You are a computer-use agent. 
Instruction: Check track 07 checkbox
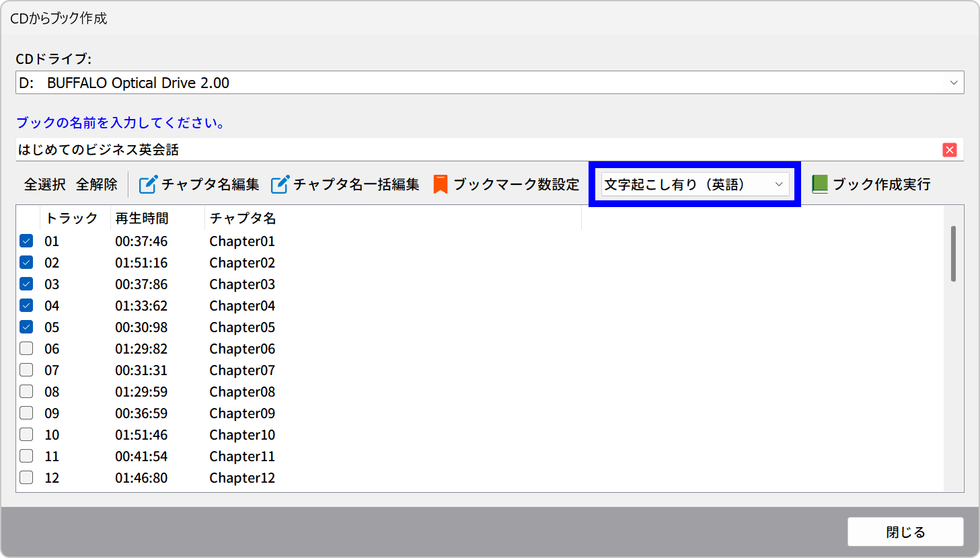[x=26, y=370]
